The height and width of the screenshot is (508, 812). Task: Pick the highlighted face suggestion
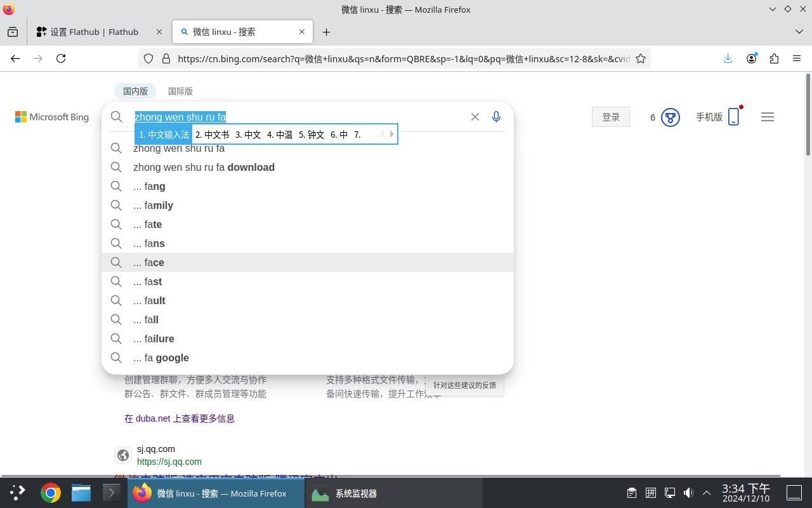tap(308, 262)
